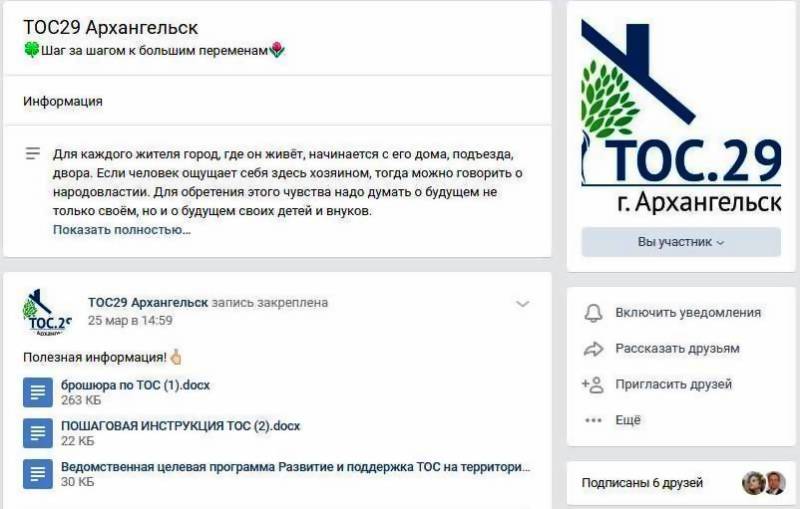Click the three-dots more icon
Image resolution: width=800 pixels, height=509 pixels.
[x=593, y=420]
